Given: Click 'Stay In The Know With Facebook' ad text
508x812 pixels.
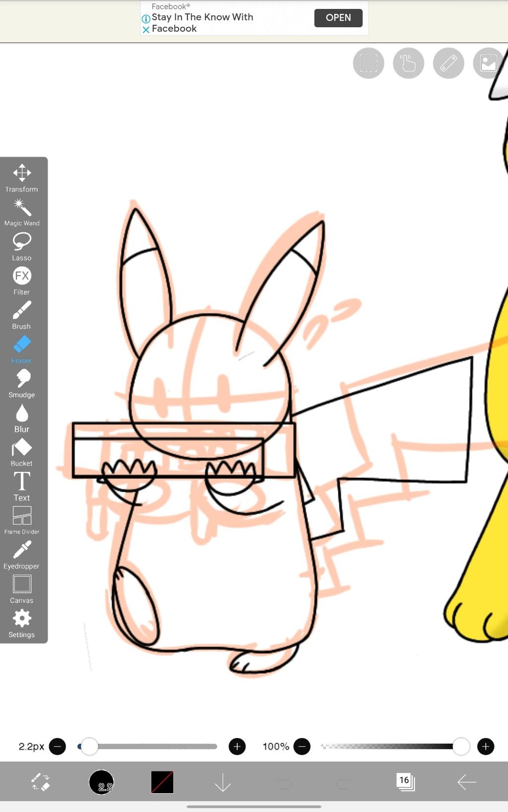Looking at the screenshot, I should 202,23.
